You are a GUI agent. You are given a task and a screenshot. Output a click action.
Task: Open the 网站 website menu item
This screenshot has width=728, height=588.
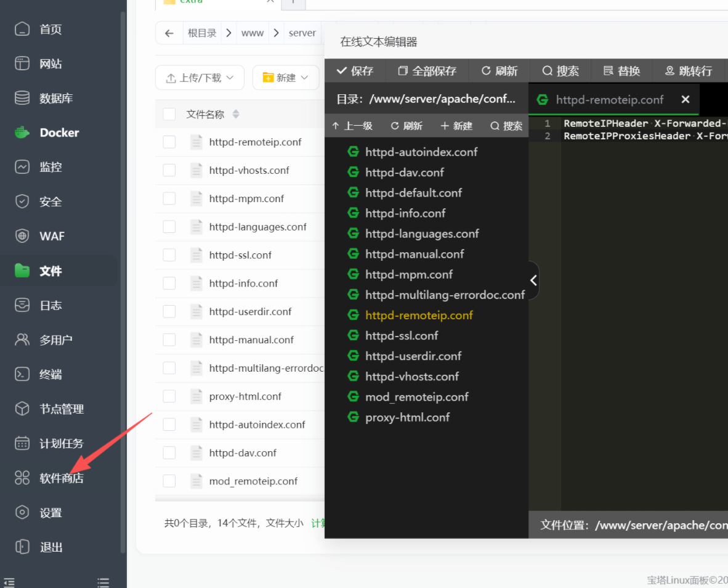51,63
